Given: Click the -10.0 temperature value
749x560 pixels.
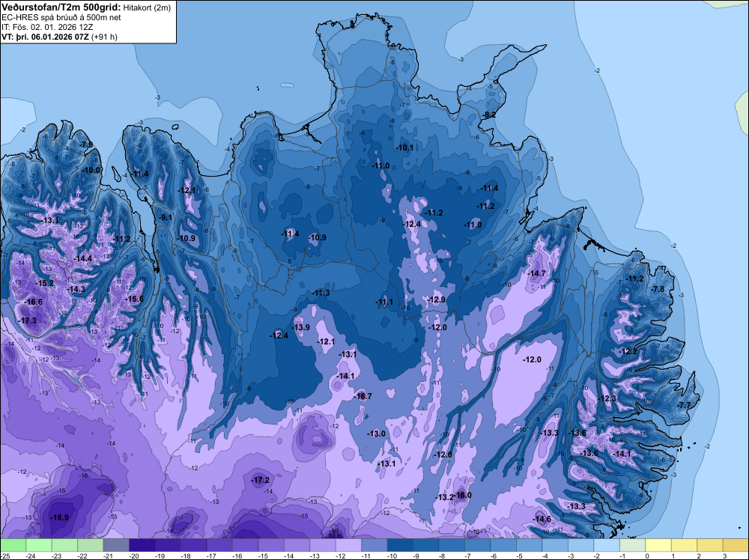Looking at the screenshot, I should click(x=91, y=170).
